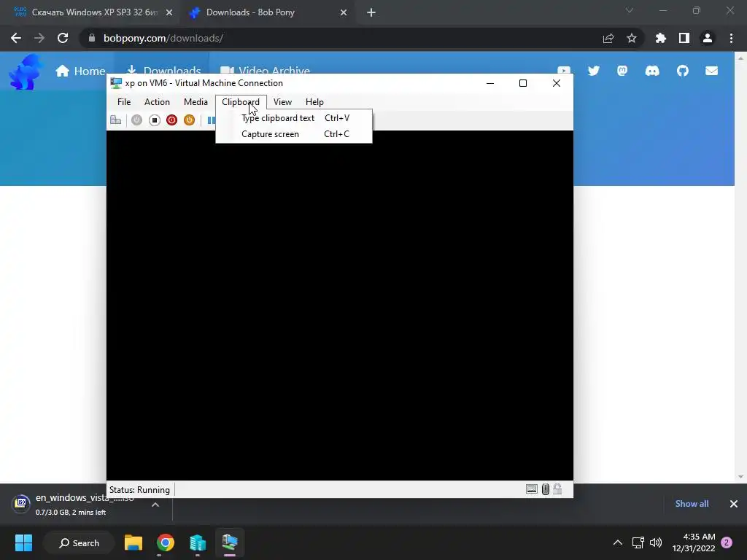Open File Explorer from the taskbar
The width and height of the screenshot is (747, 560).
133,542
